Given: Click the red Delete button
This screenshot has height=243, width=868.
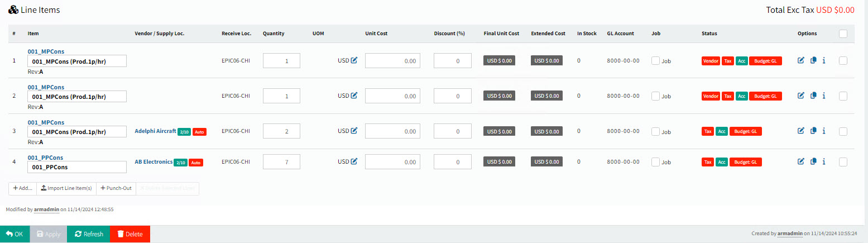Looking at the screenshot, I should click(x=130, y=234).
